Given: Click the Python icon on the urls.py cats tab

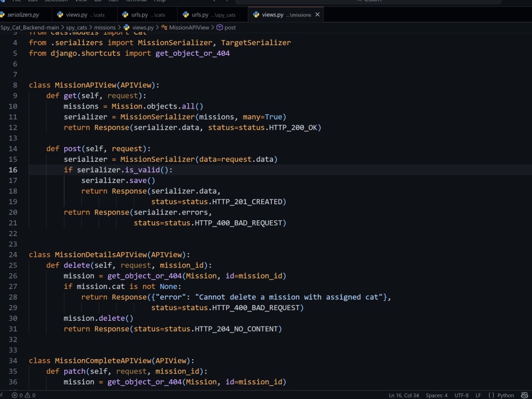Looking at the screenshot, I should 125,14.
